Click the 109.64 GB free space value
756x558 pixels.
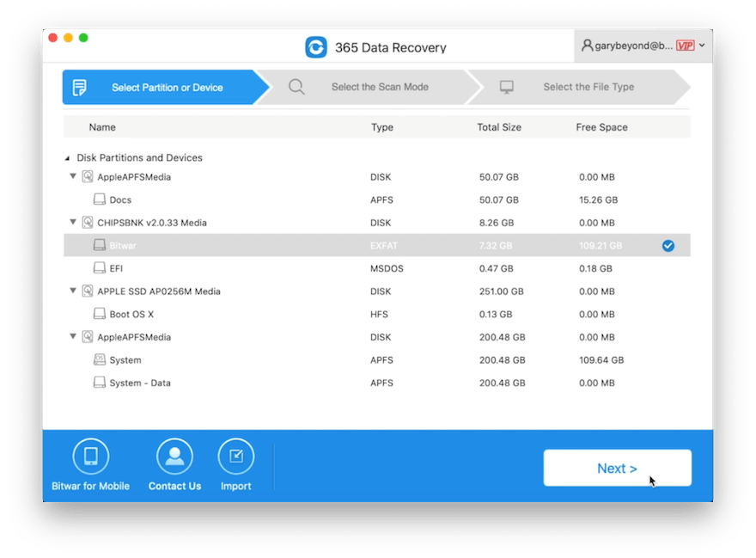click(601, 360)
